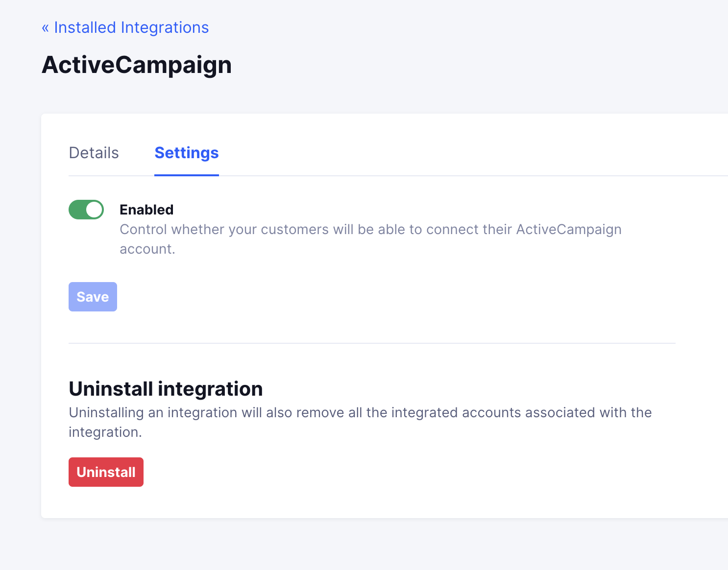
Task: Click the red Uninstall button
Action: click(106, 472)
